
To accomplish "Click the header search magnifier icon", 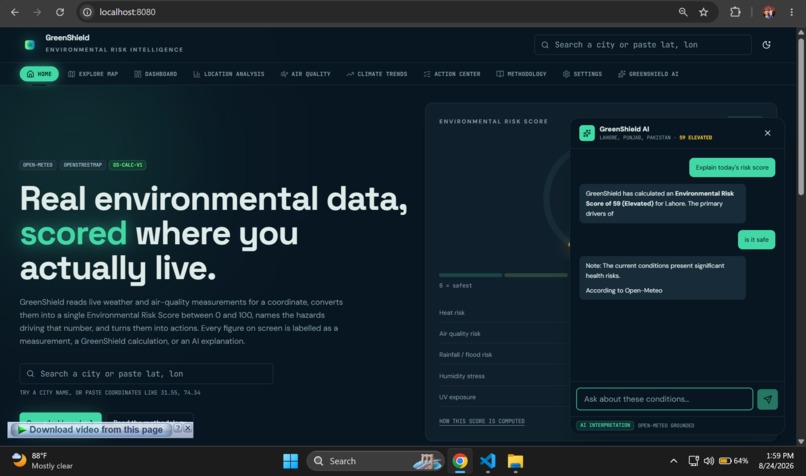I will pos(545,45).
